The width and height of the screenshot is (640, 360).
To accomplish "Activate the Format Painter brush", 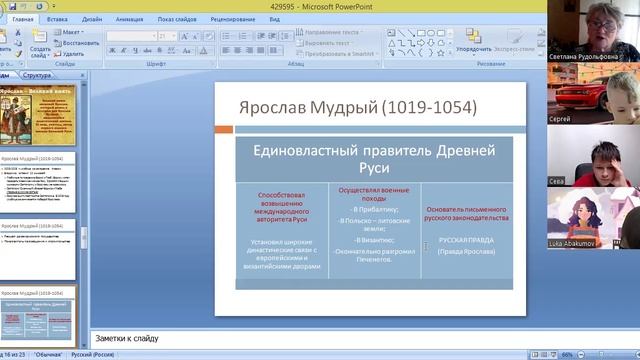I will (x=18, y=53).
